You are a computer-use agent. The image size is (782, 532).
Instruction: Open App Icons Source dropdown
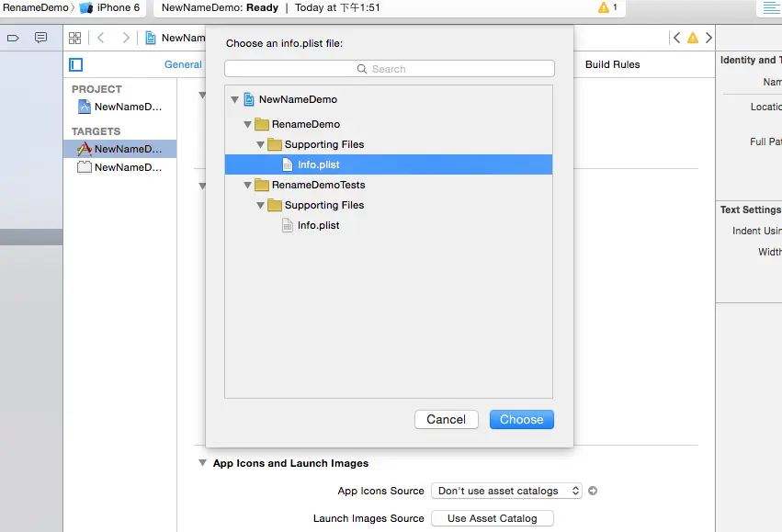[x=506, y=491]
